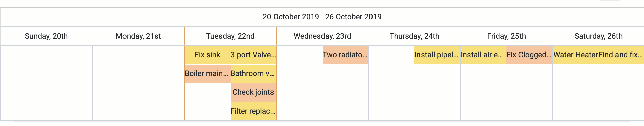The height and width of the screenshot is (126, 644).
Task: Open the Check joints event
Action: coord(253,92)
